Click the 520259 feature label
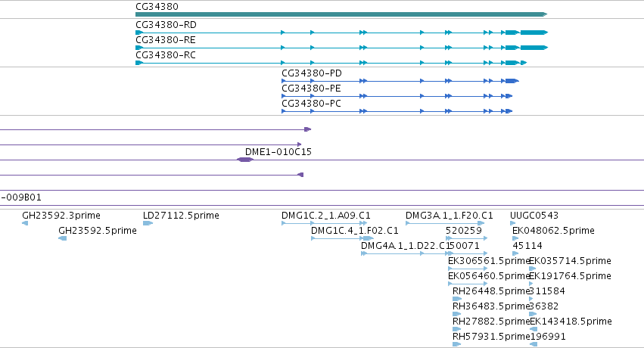This screenshot has height=348, width=644. pos(464,231)
